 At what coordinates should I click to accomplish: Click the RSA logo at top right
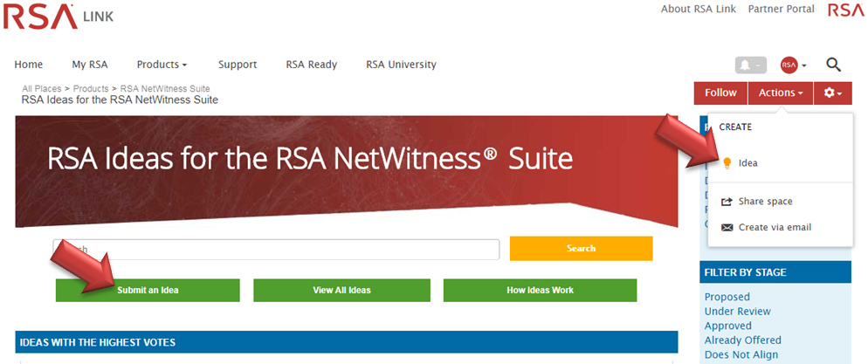(x=845, y=10)
